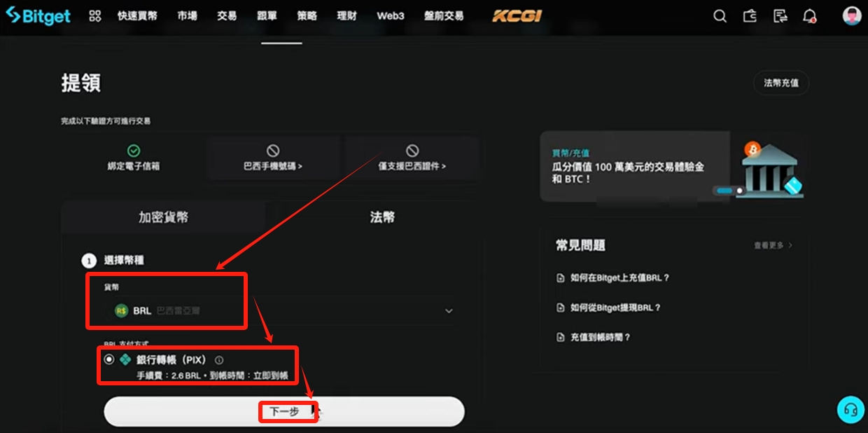Switch to the 加密貨幣 tab
868x433 pixels.
click(164, 217)
